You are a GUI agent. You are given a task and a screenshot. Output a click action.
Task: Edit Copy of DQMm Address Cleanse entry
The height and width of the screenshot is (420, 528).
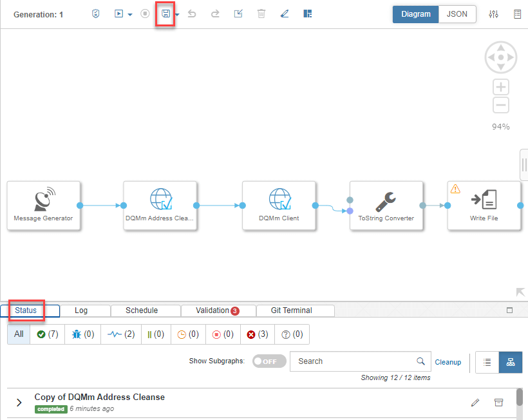(475, 402)
